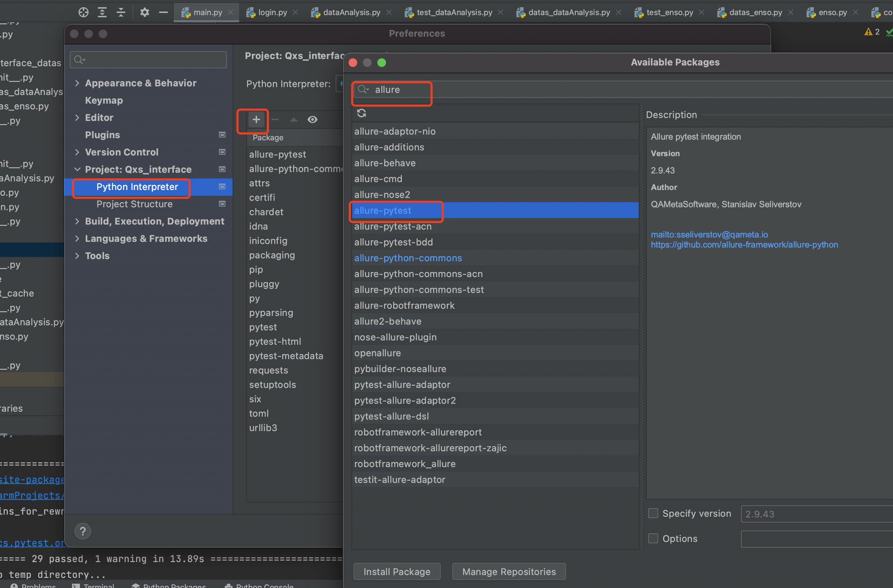Click the collapse all toolbar icon
This screenshot has width=893, height=588.
(x=121, y=12)
